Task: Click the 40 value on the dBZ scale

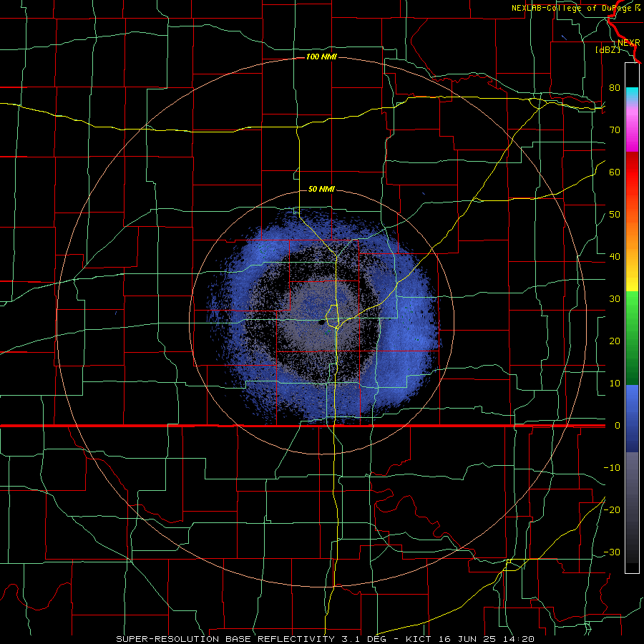Action: point(615,257)
